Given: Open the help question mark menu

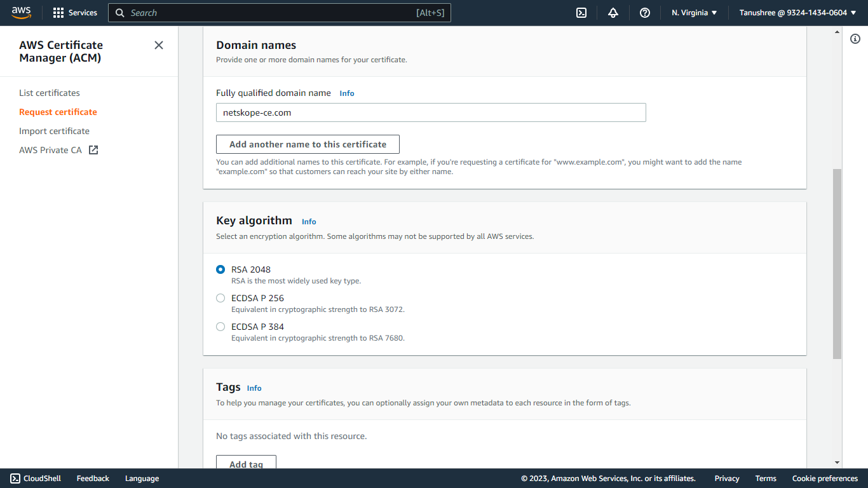Looking at the screenshot, I should click(x=644, y=13).
